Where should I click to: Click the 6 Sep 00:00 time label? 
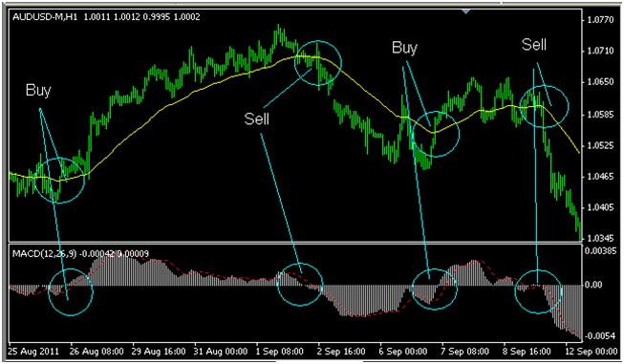(403, 352)
